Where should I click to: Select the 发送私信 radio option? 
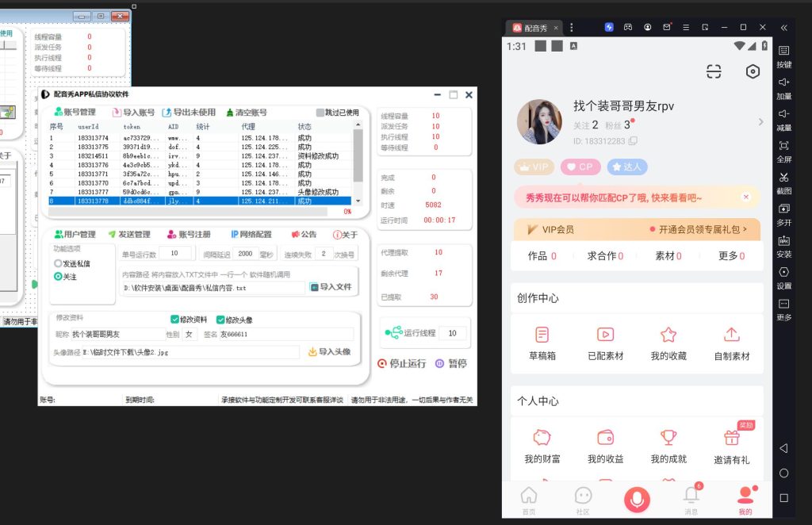pyautogui.click(x=58, y=263)
